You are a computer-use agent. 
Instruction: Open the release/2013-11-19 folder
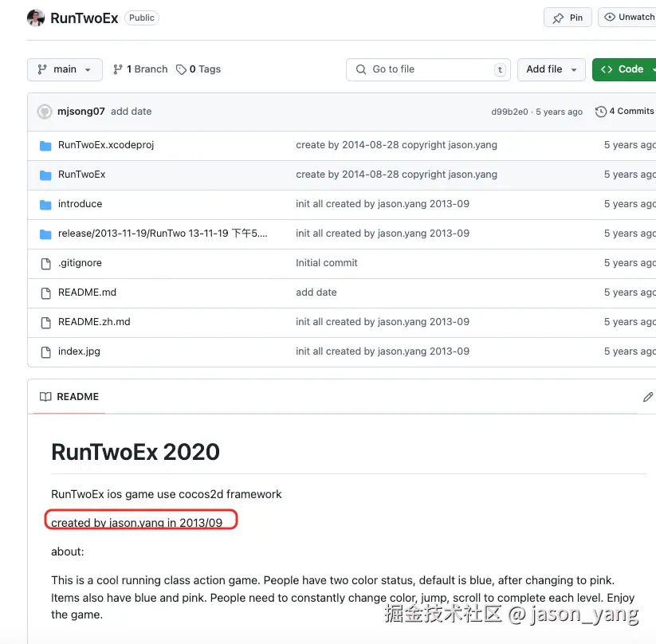[x=163, y=234]
